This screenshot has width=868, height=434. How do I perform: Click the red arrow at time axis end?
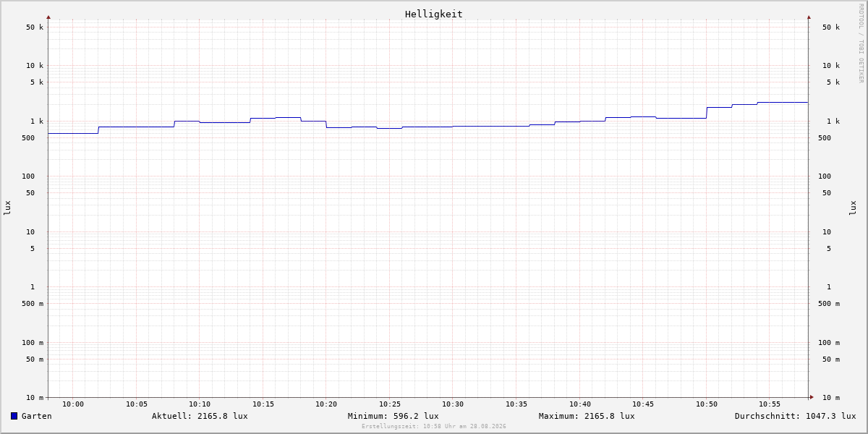[812, 397]
